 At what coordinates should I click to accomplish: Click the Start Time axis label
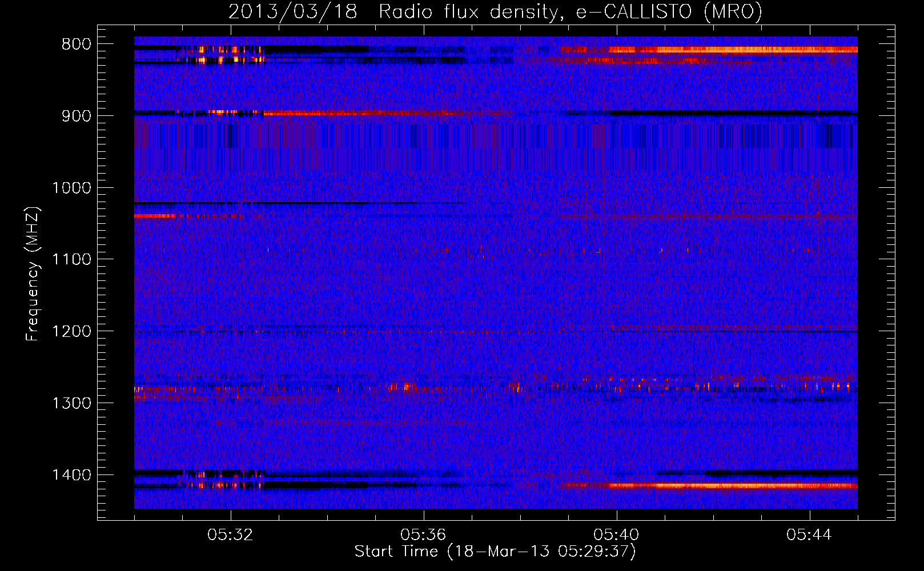click(x=495, y=552)
